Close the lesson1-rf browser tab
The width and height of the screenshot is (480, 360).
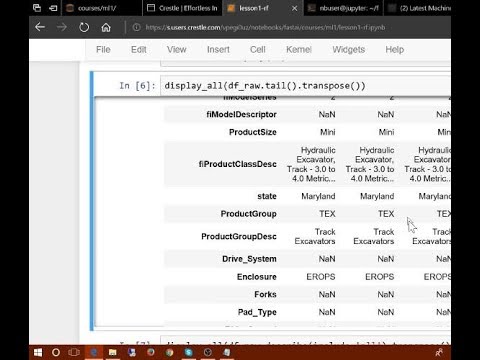[x=295, y=8]
